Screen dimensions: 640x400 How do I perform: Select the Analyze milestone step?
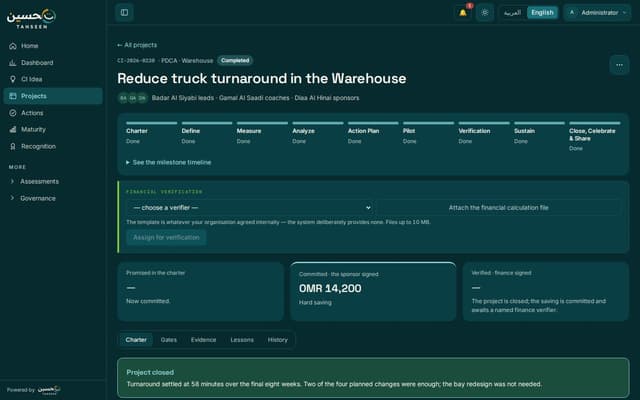pyautogui.click(x=318, y=132)
